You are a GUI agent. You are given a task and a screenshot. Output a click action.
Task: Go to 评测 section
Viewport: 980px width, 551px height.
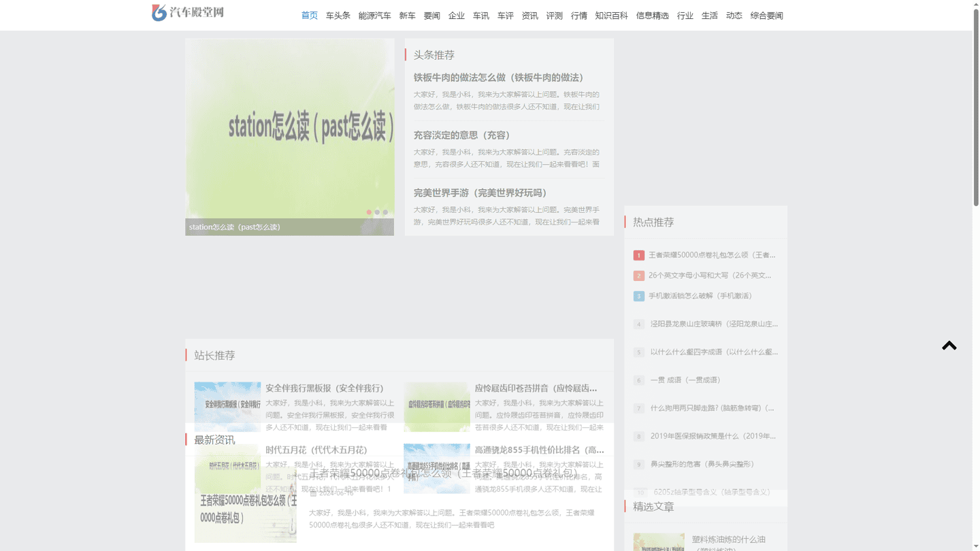coord(555,16)
